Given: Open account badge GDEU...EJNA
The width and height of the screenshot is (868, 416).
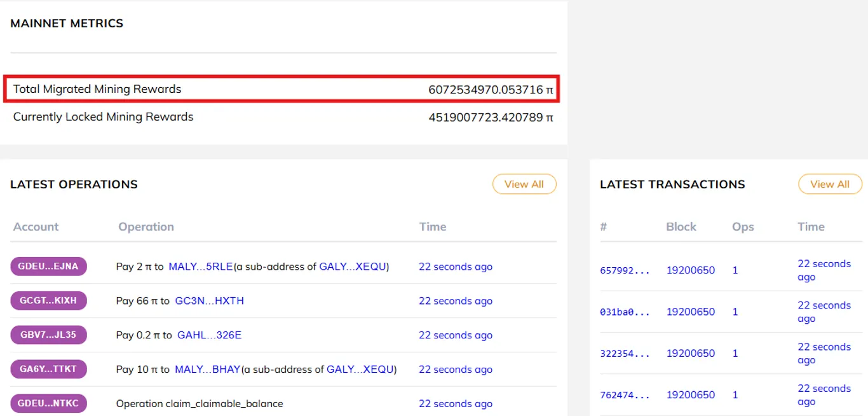Looking at the screenshot, I should [48, 267].
